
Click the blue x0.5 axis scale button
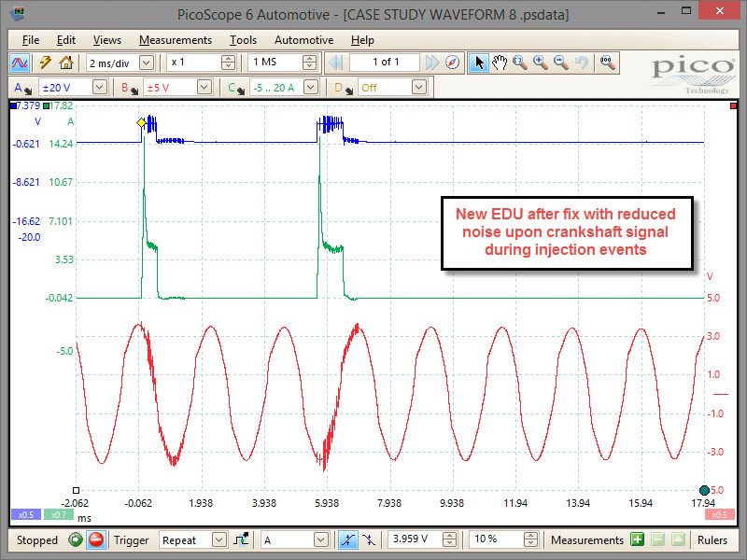click(26, 515)
